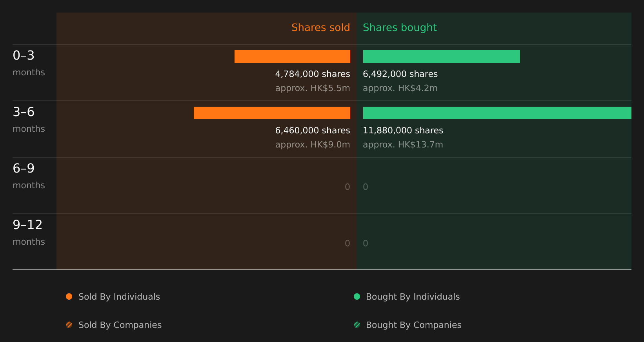Select the Sold By Companies legend label
The width and height of the screenshot is (644, 342).
[120, 325]
